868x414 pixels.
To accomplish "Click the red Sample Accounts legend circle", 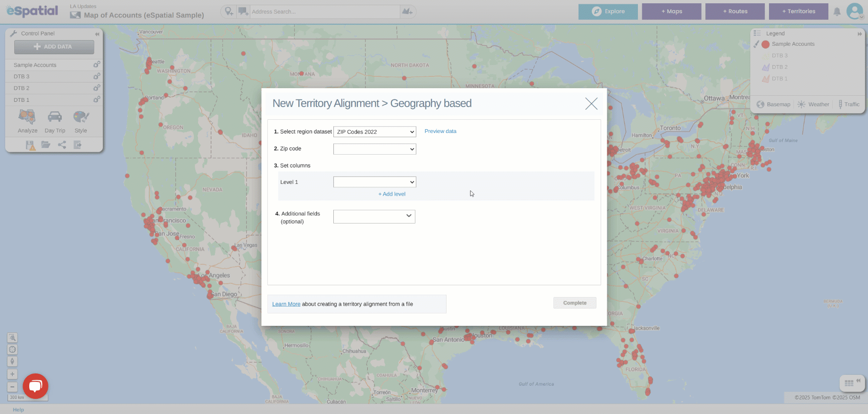I will [765, 44].
